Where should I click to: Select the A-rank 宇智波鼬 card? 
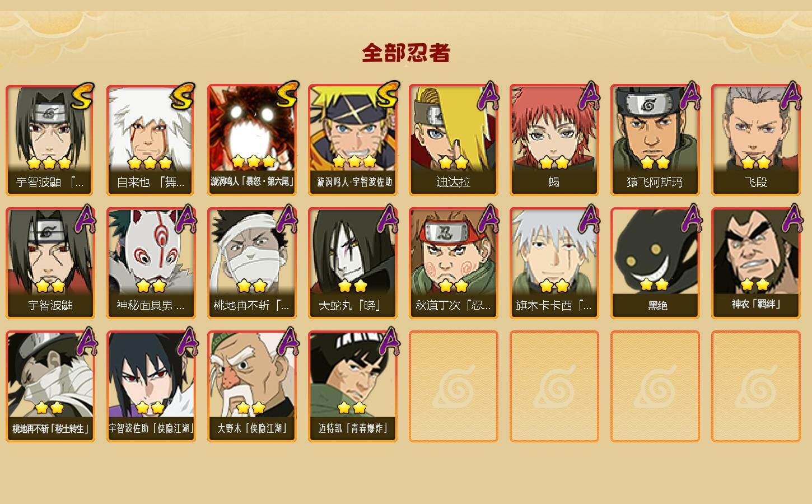pos(50,263)
